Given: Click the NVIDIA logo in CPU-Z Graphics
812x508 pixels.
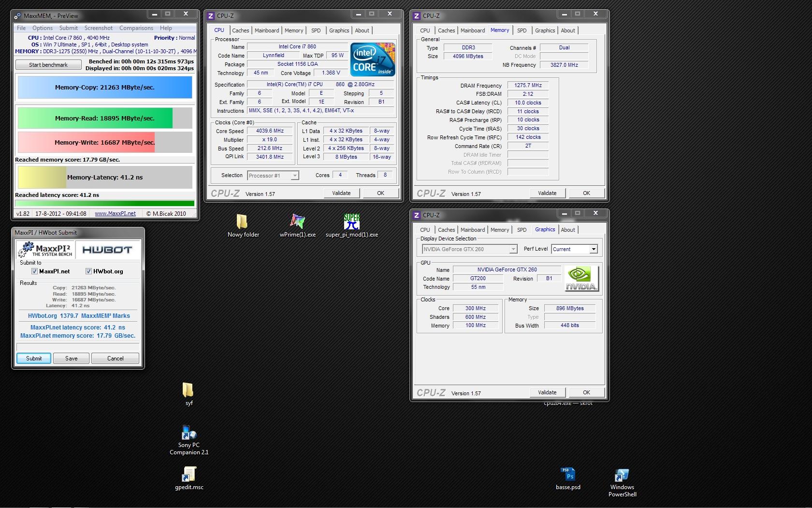Looking at the screenshot, I should click(581, 279).
